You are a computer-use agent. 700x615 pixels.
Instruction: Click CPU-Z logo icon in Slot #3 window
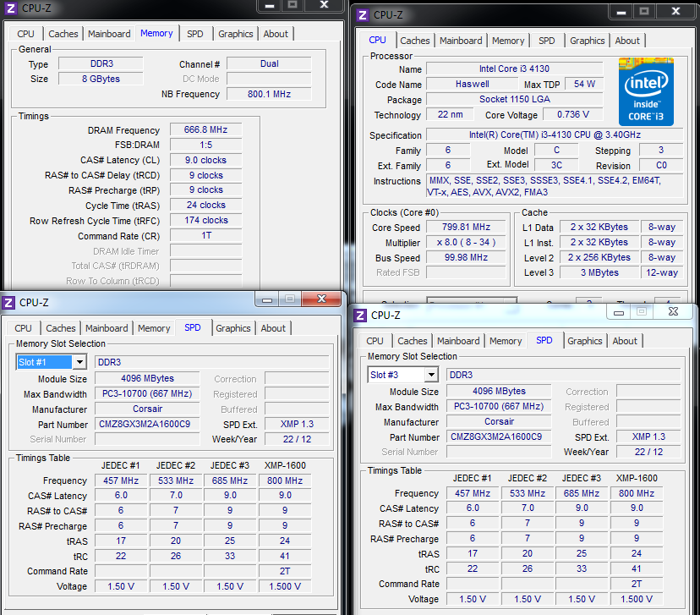point(360,316)
